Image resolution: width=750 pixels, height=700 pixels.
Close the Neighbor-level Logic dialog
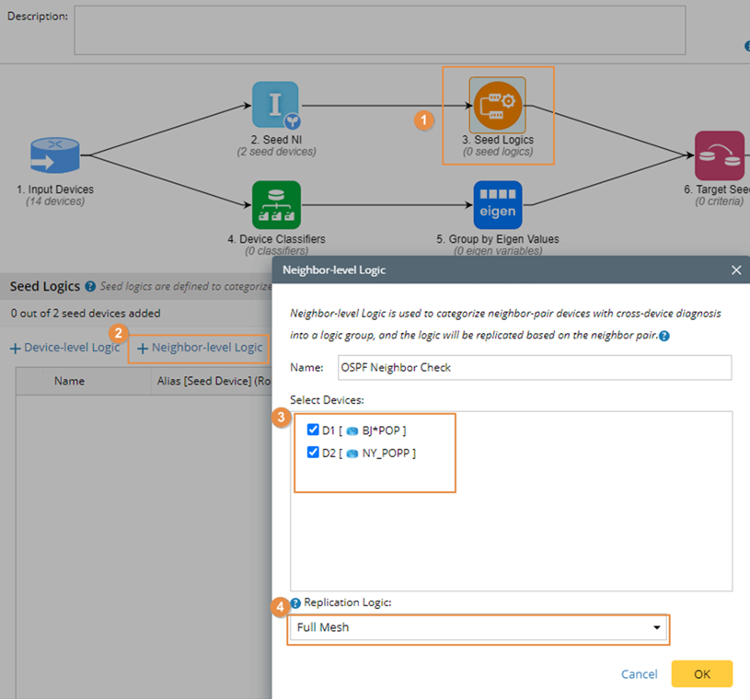click(x=735, y=270)
